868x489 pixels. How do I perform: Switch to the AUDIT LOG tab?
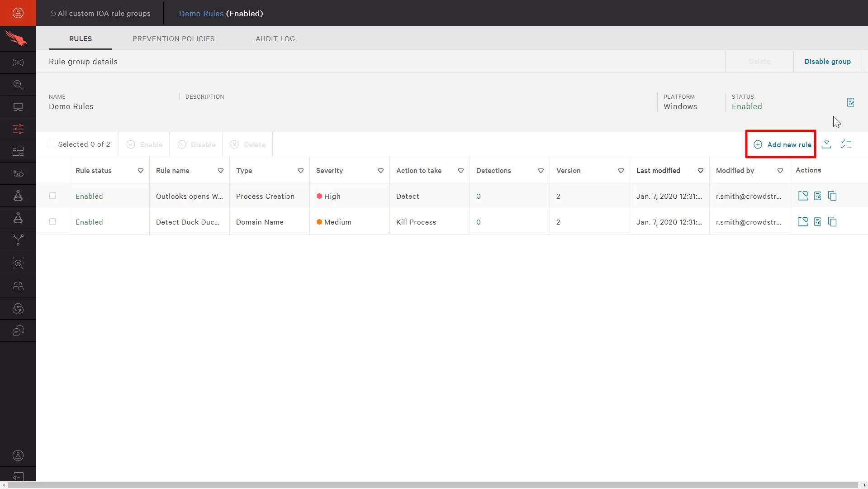(275, 39)
